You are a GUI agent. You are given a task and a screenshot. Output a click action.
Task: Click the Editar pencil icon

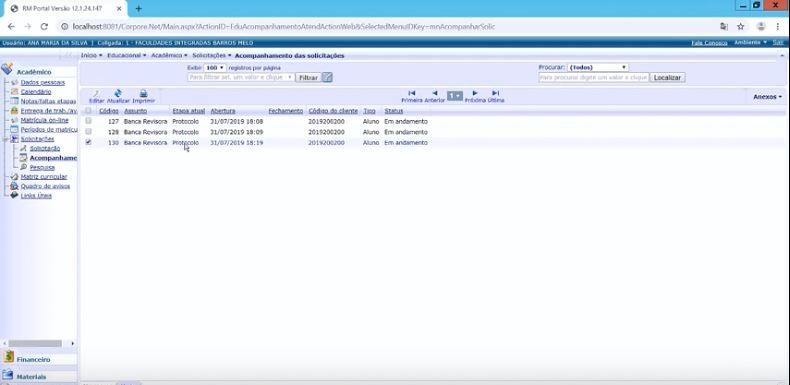click(96, 93)
